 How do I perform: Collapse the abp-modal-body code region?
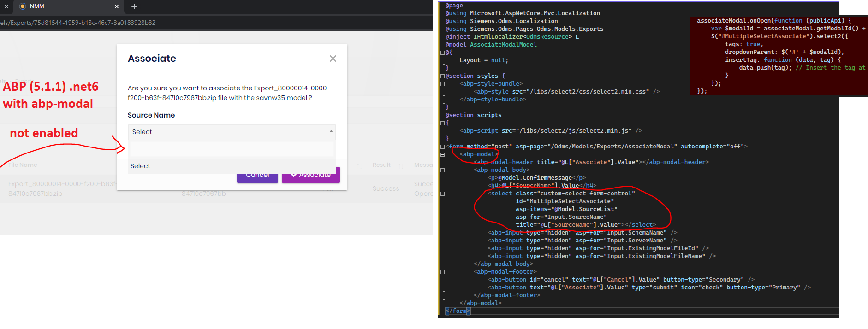click(x=442, y=170)
